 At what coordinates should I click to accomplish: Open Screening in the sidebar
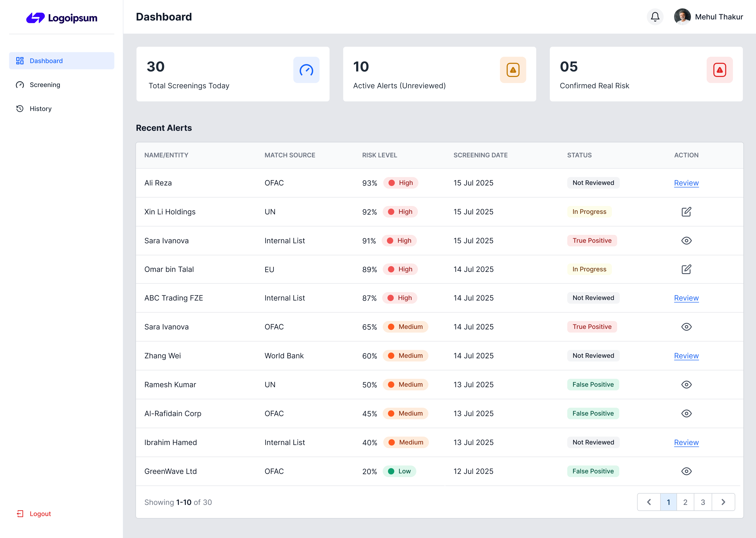(45, 85)
